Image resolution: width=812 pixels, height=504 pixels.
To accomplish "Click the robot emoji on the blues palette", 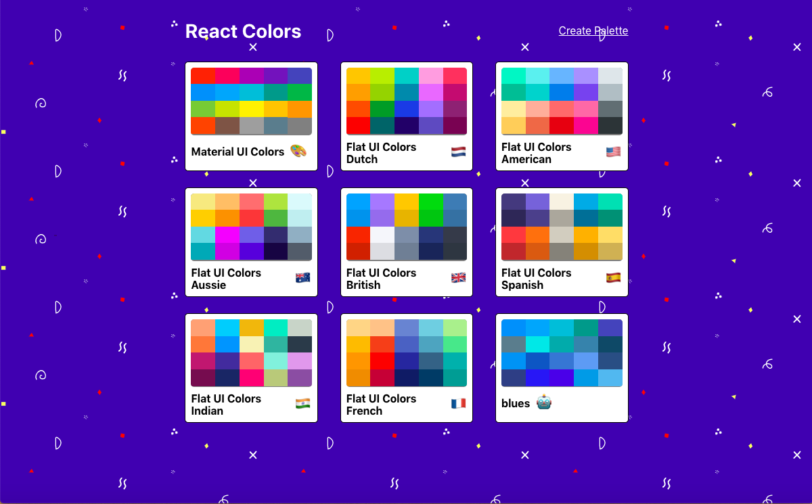I will click(543, 403).
